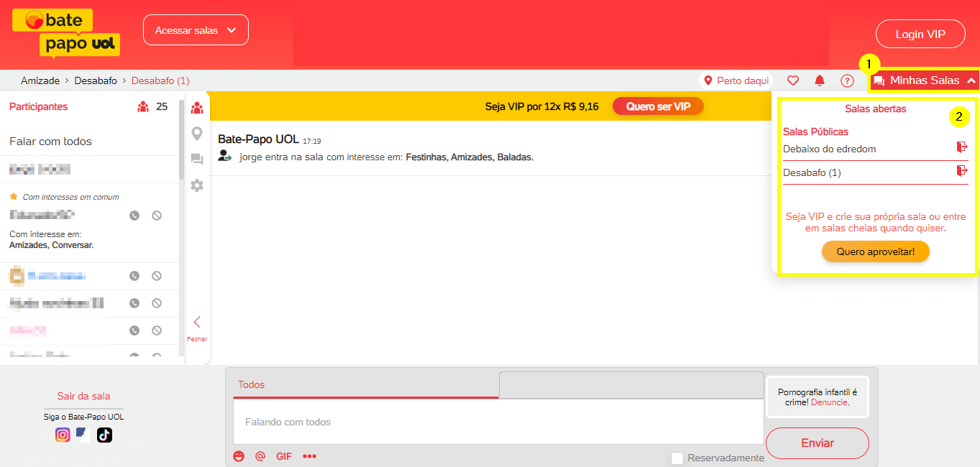
Task: Expand the Acessar salas dropdown
Action: [196, 30]
